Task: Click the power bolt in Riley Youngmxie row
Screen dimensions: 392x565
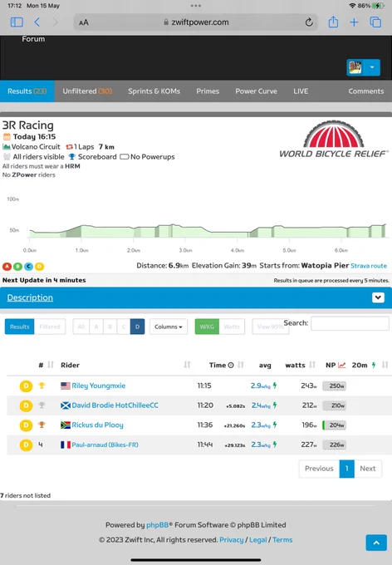Action: (275, 386)
